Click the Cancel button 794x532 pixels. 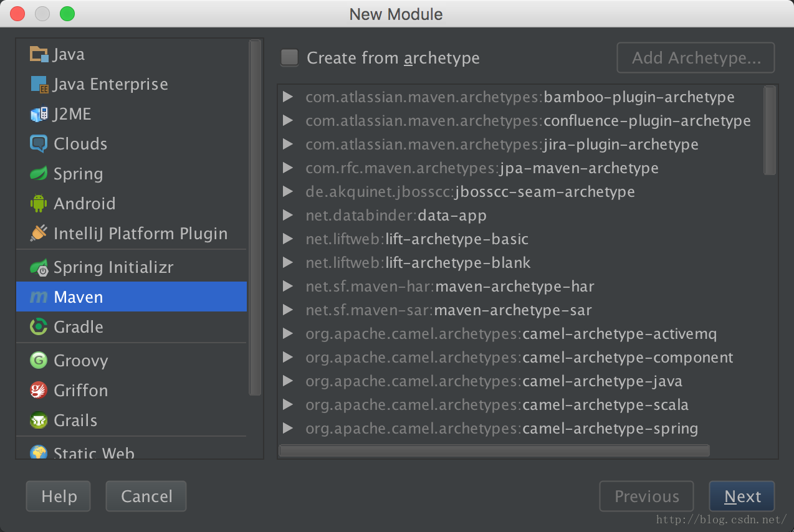[x=146, y=496]
